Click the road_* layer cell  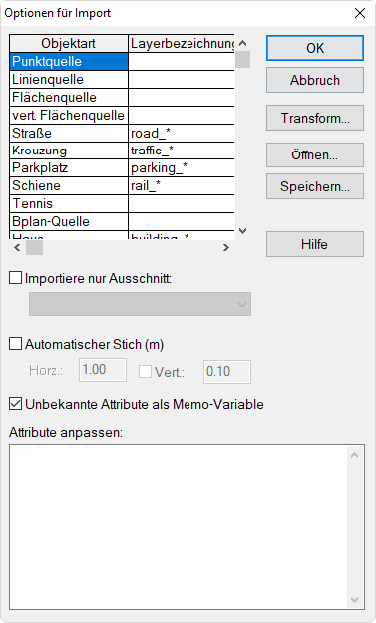click(x=182, y=133)
